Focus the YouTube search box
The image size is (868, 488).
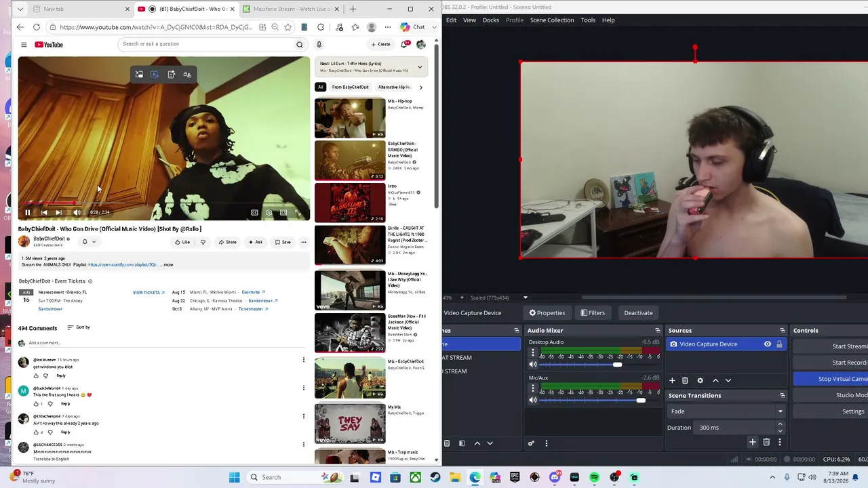(x=207, y=44)
